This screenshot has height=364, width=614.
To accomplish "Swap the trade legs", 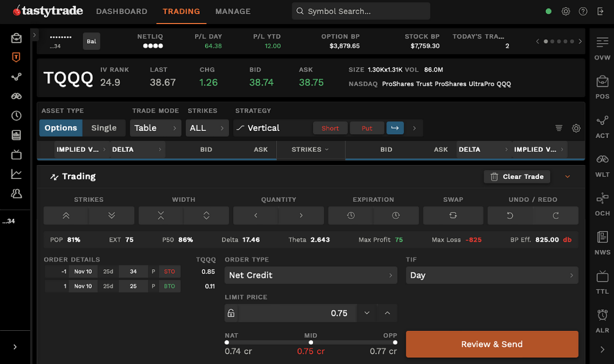I will (x=453, y=216).
